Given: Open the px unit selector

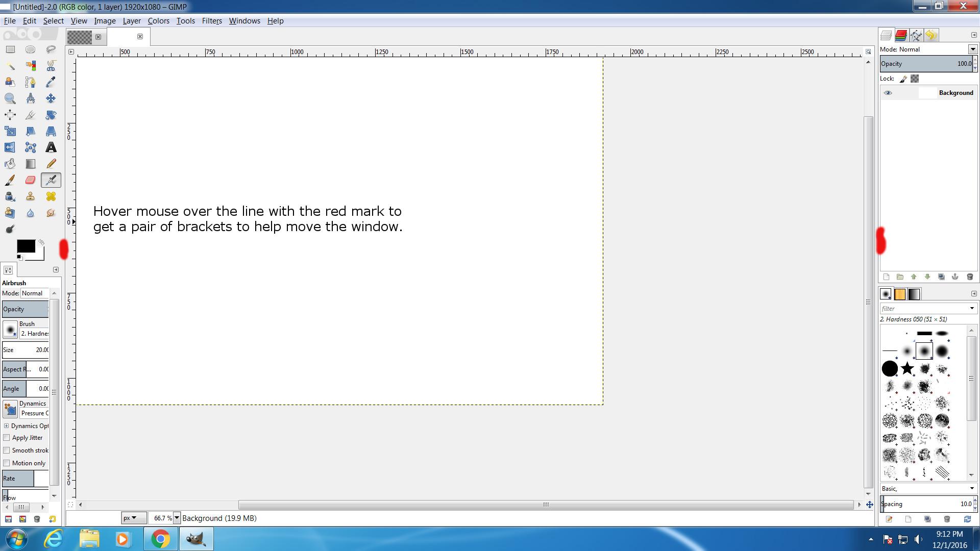Looking at the screenshot, I should pyautogui.click(x=133, y=518).
